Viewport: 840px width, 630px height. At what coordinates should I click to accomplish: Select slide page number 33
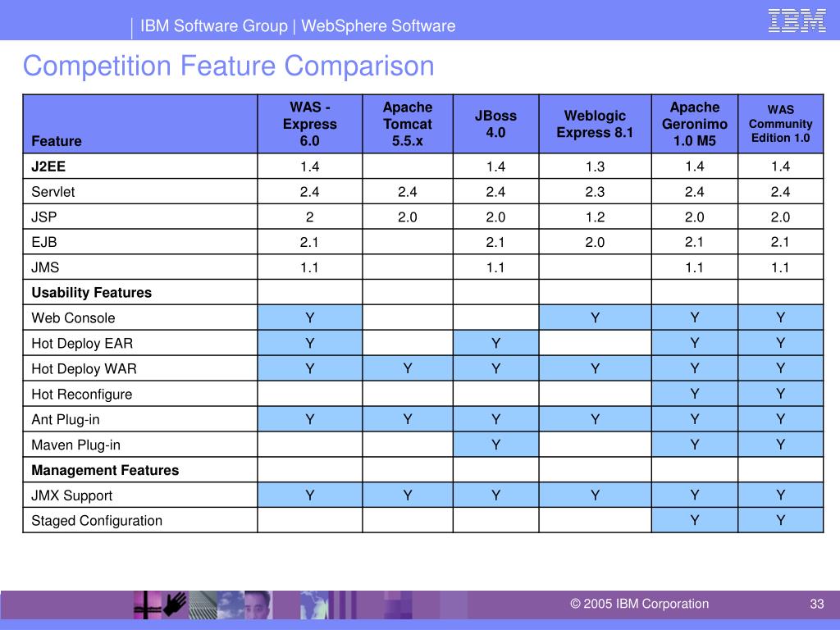tap(816, 604)
